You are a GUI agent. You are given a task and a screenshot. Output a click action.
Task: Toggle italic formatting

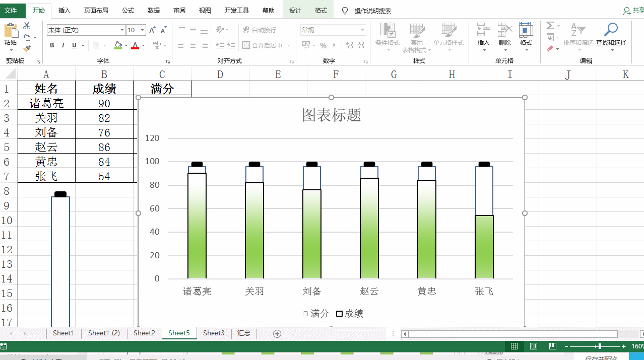63,45
